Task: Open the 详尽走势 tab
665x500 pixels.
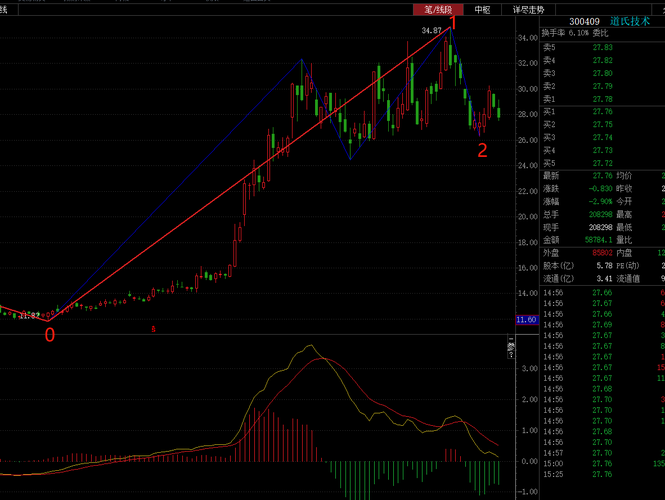Action: pyautogui.click(x=528, y=10)
